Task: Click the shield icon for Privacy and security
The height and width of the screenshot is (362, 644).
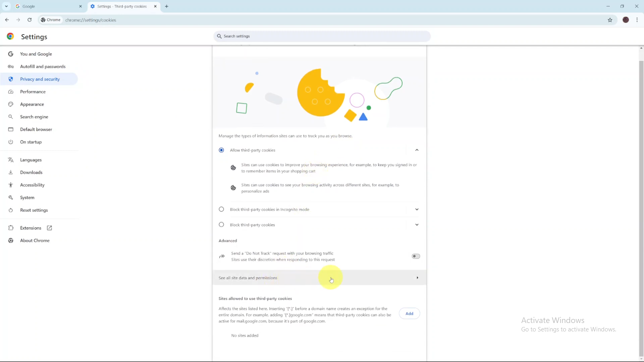Action: [x=11, y=79]
